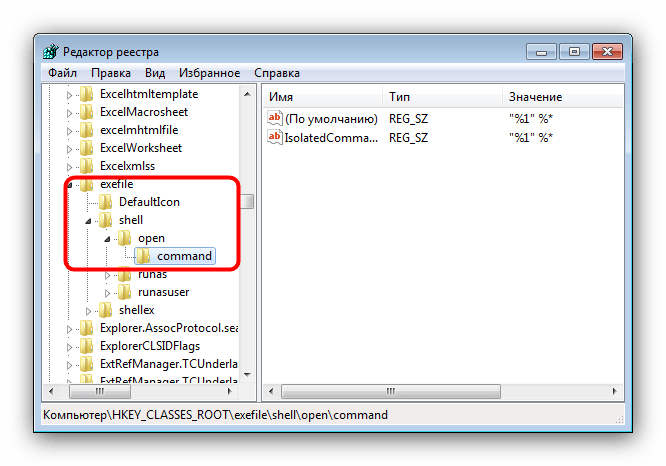
Task: Click the tree pane horizontal scroll right arrow
Action: [x=230, y=391]
